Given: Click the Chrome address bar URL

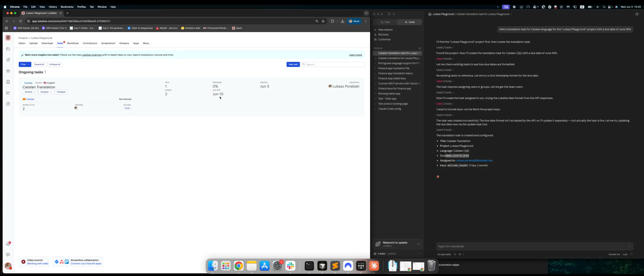Looking at the screenshot, I should coord(71,21).
